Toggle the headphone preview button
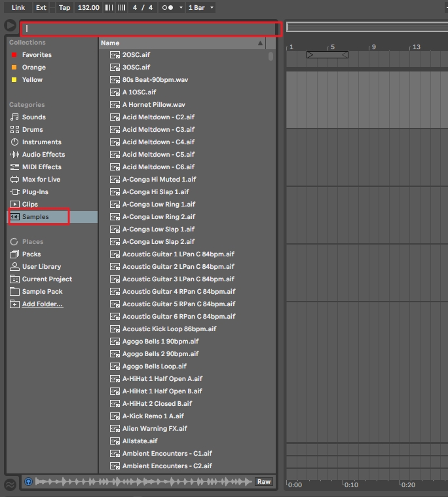This screenshot has height=497, width=448. click(28, 482)
